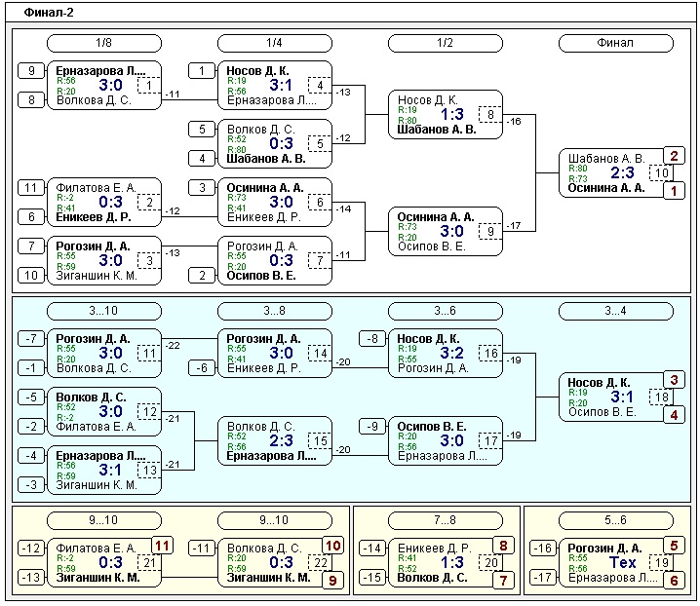Viewport: 700px width, 606px height.
Task: Click the "5...6" placement header
Action: [615, 520]
